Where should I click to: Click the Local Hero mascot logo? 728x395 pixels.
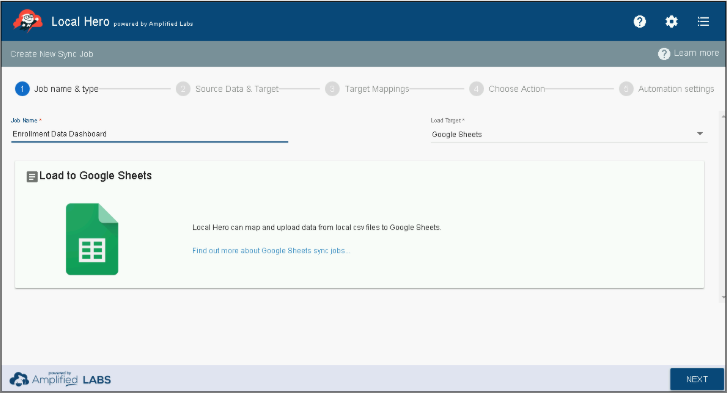pyautogui.click(x=27, y=21)
